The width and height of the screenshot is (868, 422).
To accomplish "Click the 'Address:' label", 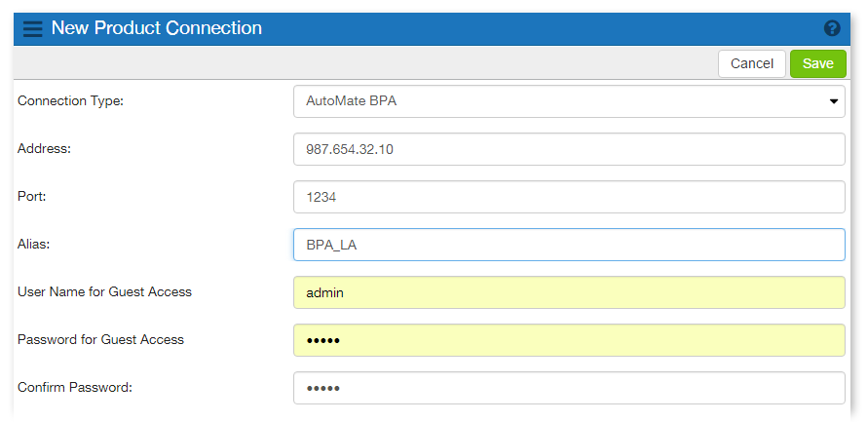I will coord(46,148).
